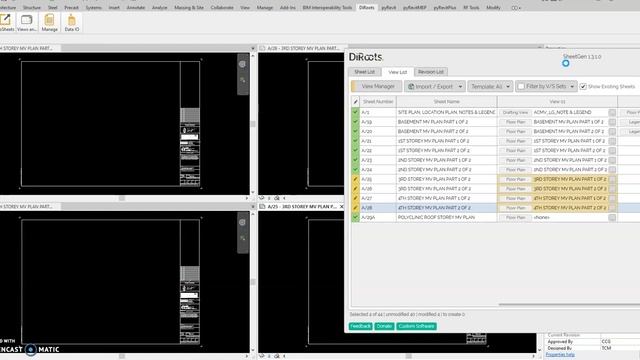Click green check status for BASEMENT PART 2 row
This screenshot has width=640, height=360.
pyautogui.click(x=356, y=131)
